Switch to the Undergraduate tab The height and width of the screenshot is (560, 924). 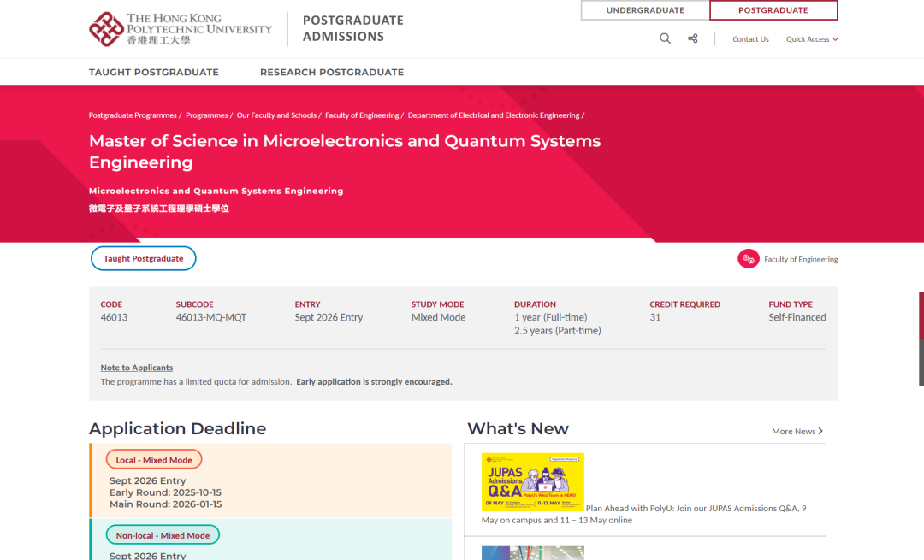[645, 10]
